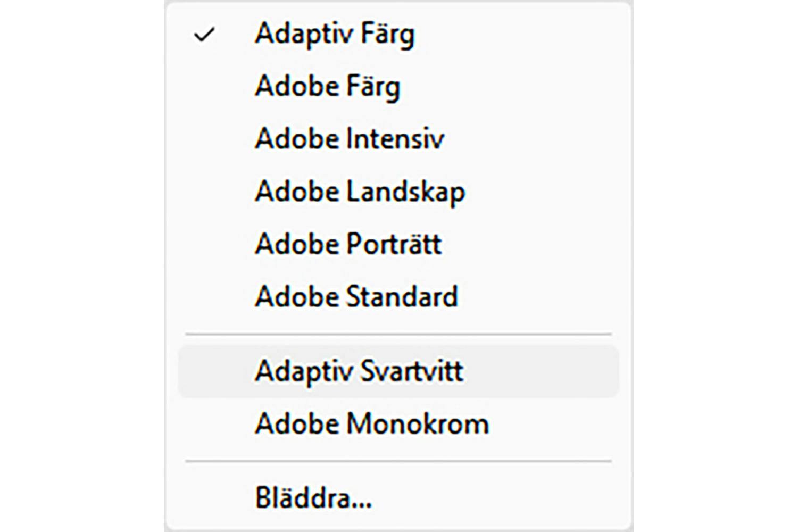Click the checkmark beside Adaptiv Färg

(204, 35)
